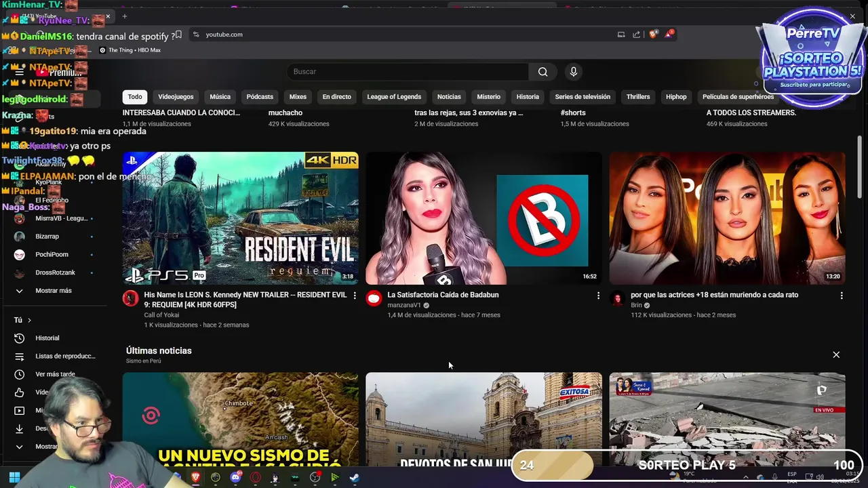Select the Videojuegos filter chip

coord(176,97)
